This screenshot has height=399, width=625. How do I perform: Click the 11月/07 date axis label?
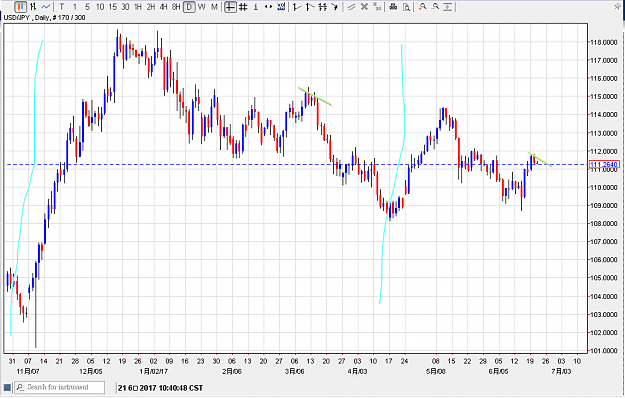(x=28, y=371)
